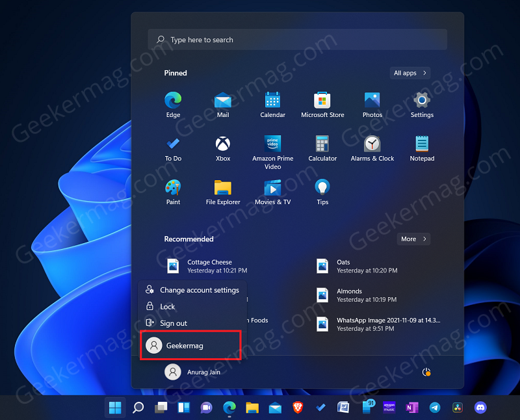This screenshot has width=520, height=420.
Task: Click the Type here to search box
Action: pos(298,40)
